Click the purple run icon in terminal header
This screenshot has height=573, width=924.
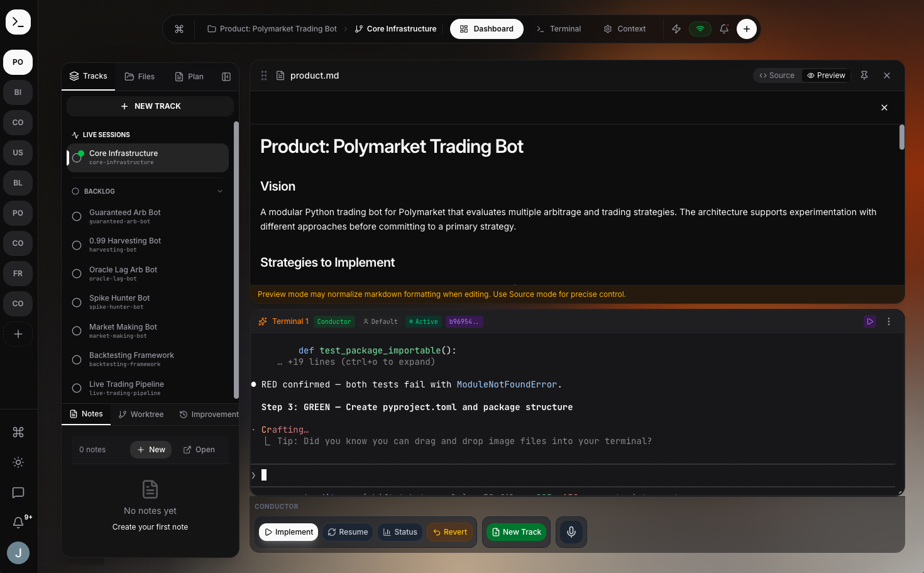coord(870,321)
